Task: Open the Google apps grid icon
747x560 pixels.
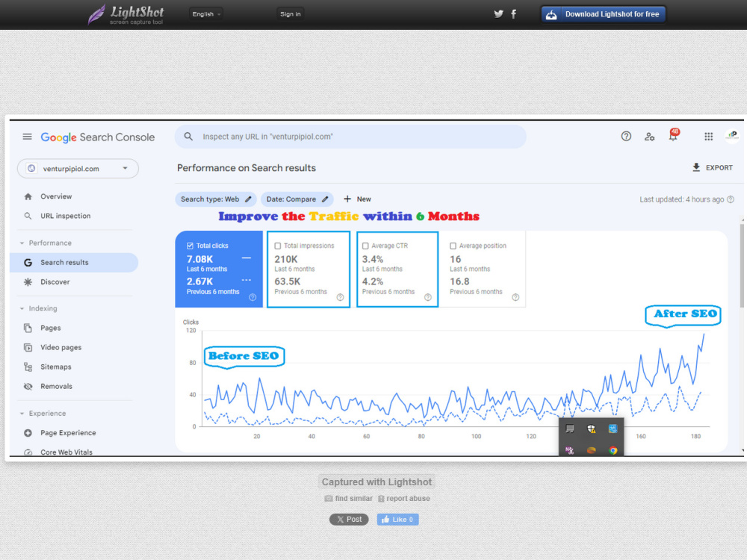Action: click(x=708, y=137)
